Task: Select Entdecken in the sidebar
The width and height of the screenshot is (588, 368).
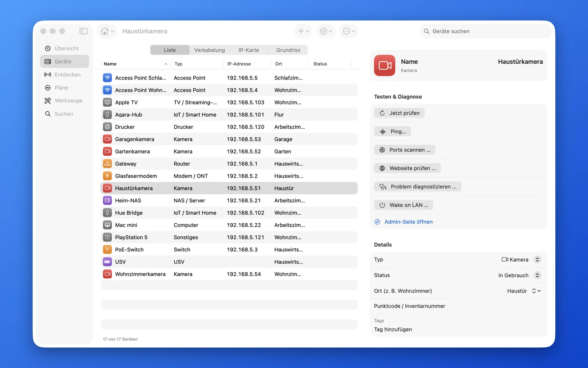Action: pos(64,75)
